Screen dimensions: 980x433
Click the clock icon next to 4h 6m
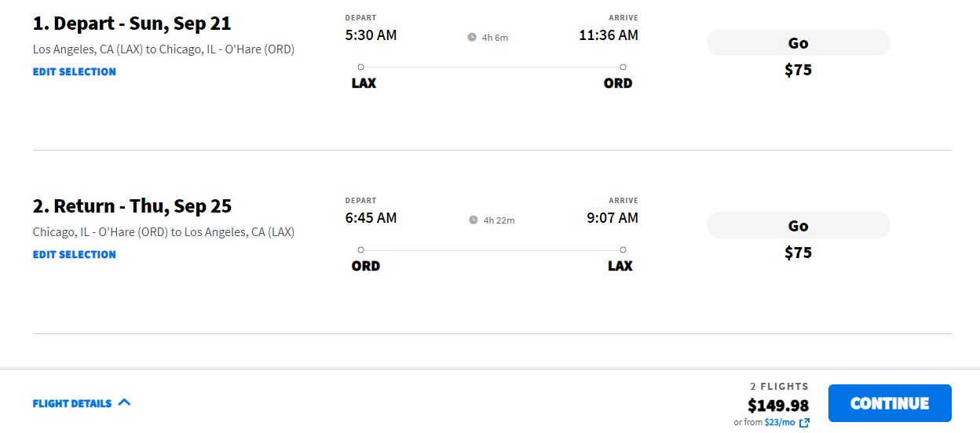(472, 37)
